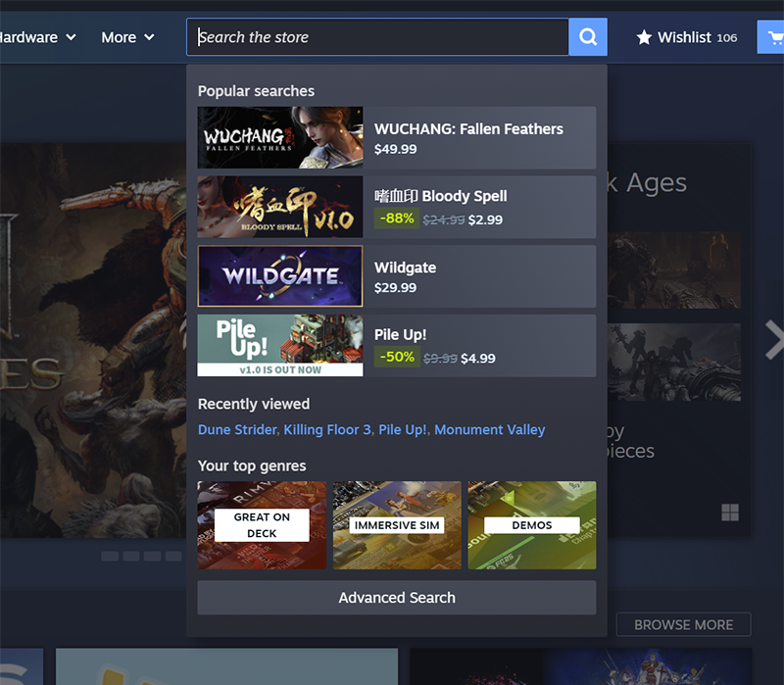Screen dimensions: 784x685
Task: Click the $29.99 Wildgate price
Action: point(396,287)
